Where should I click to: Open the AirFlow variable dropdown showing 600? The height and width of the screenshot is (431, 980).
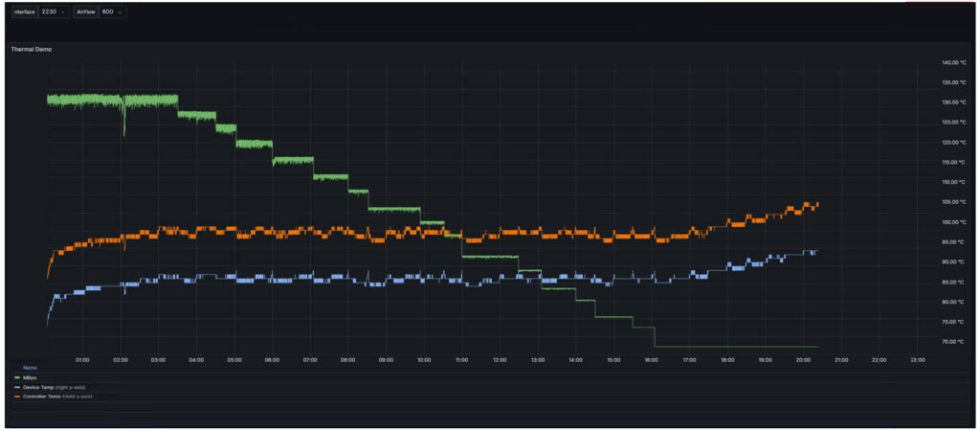pyautogui.click(x=112, y=11)
